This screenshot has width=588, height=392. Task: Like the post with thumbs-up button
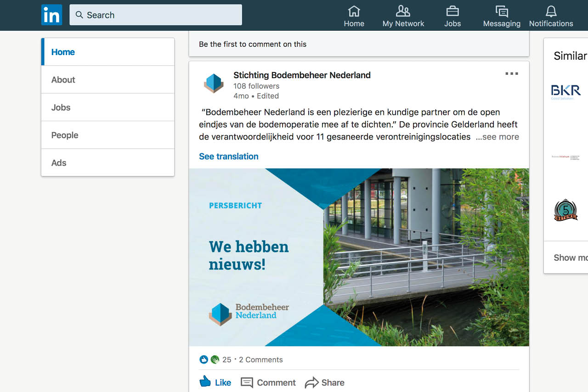(x=215, y=382)
